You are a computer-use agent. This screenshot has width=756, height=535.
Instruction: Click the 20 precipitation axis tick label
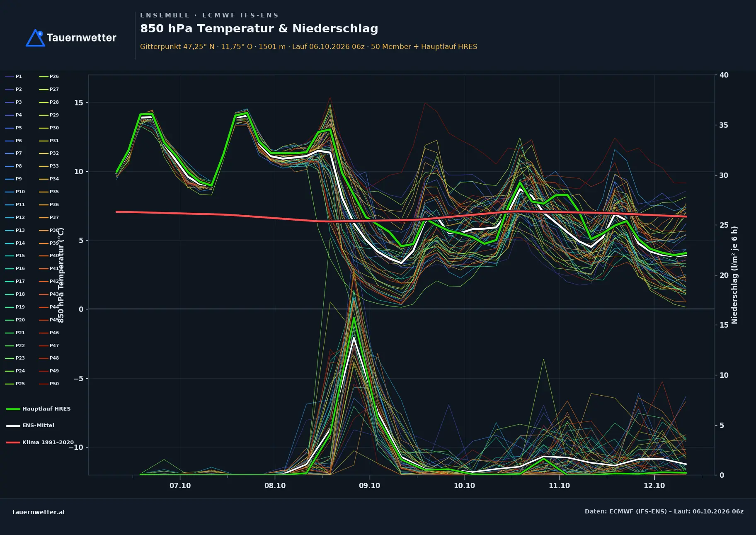(724, 275)
